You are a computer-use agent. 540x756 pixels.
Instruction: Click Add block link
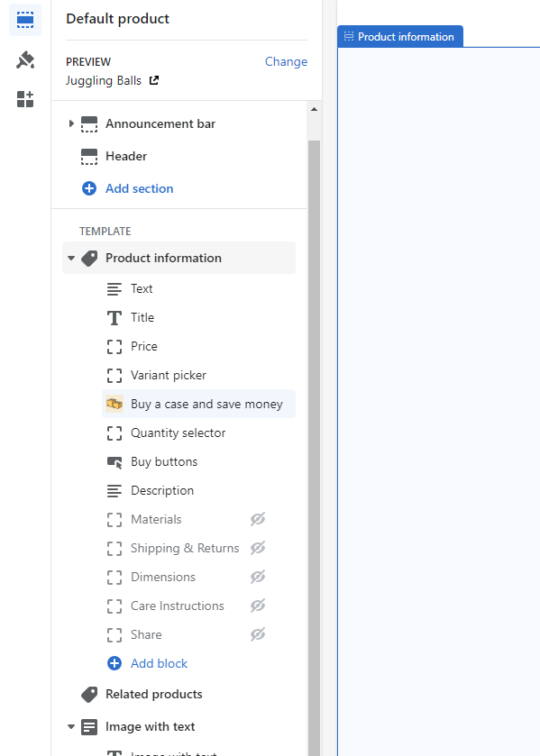(160, 663)
